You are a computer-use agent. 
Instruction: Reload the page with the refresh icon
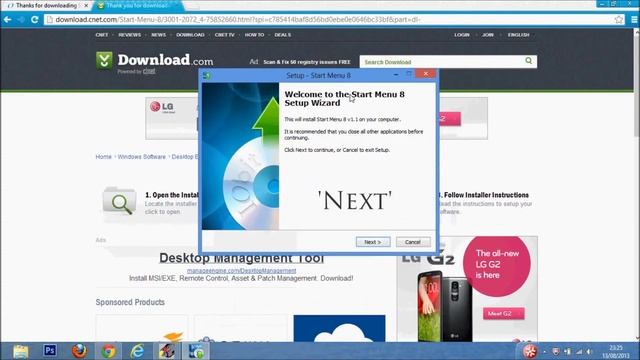(x=35, y=20)
